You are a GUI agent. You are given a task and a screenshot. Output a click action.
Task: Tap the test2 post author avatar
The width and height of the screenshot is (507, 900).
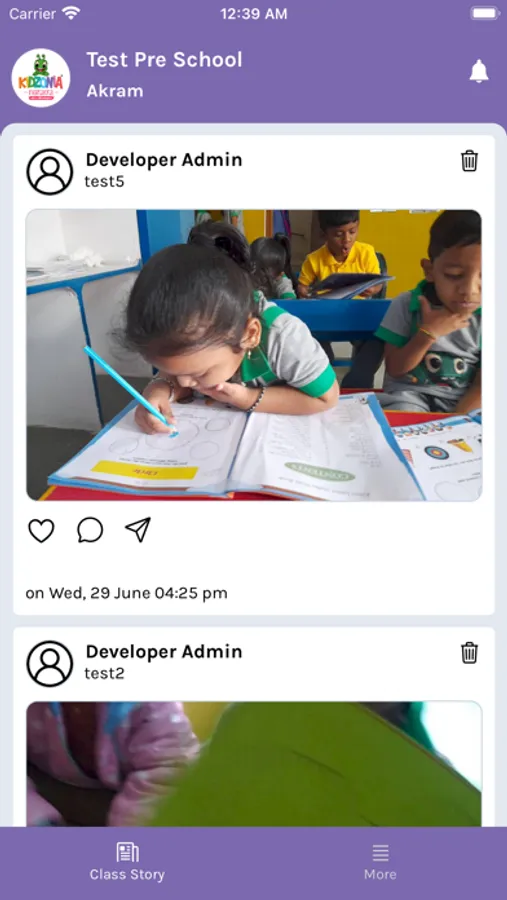pos(50,664)
